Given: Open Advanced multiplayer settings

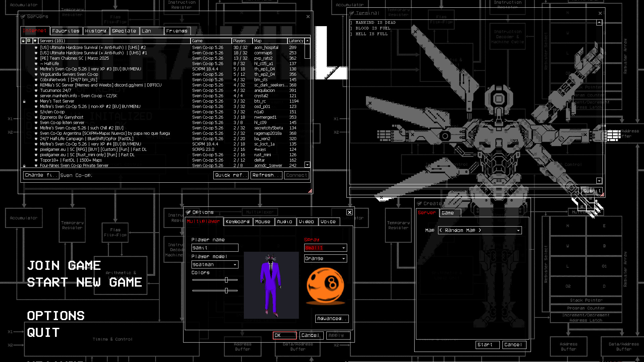Looking at the screenshot, I should [x=332, y=318].
